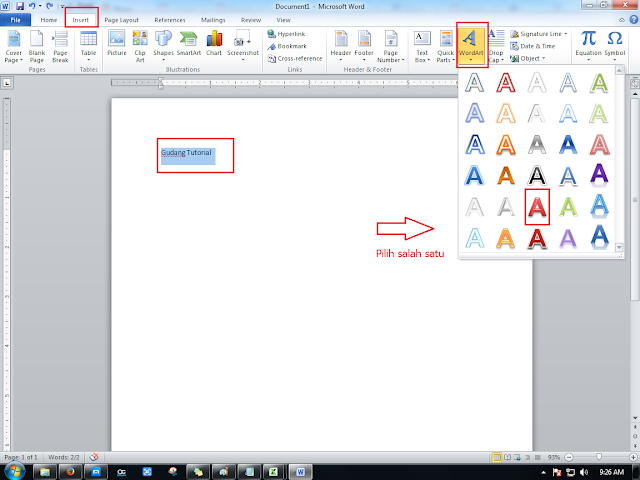The image size is (640, 480).
Task: Click Cross-reference in Links group
Action: coord(295,58)
